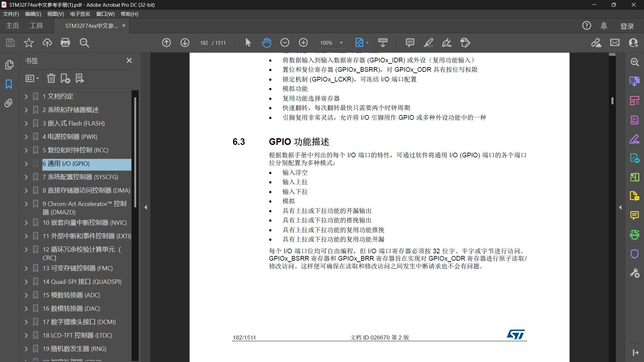Expand bookmark 6 通用 I/O (GPIO)

click(x=26, y=163)
